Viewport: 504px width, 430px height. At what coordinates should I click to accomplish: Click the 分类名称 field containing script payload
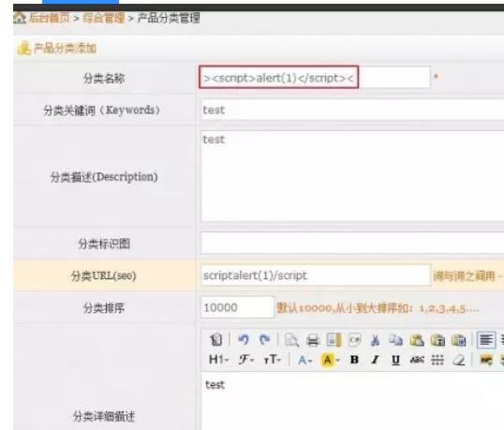[315, 78]
